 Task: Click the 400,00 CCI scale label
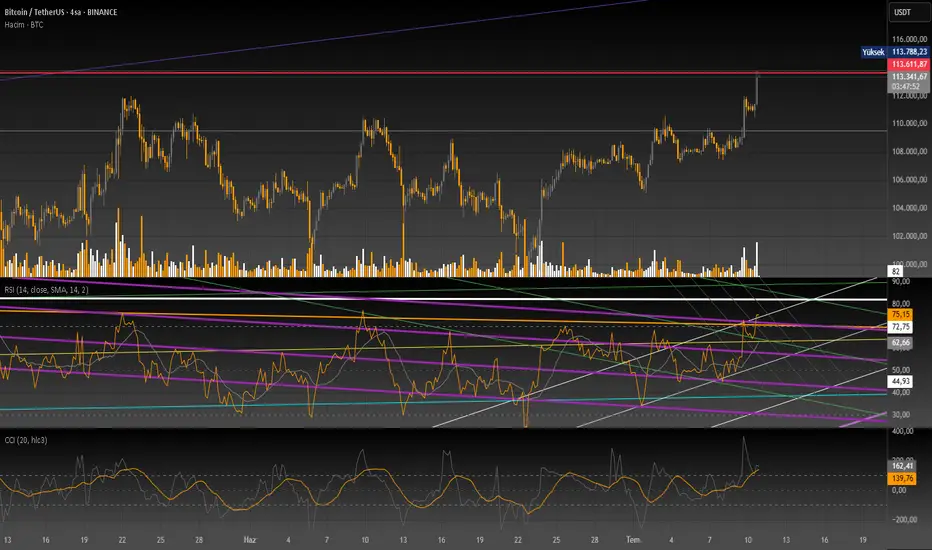click(902, 431)
